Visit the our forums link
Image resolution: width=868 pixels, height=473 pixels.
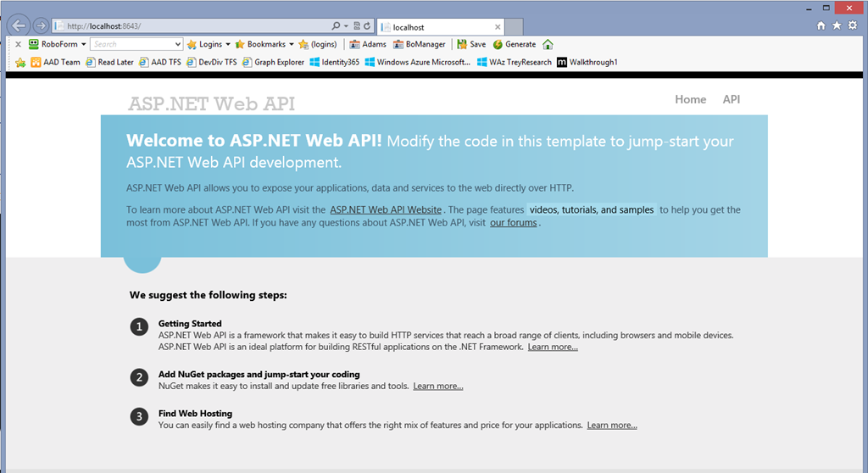click(x=513, y=223)
